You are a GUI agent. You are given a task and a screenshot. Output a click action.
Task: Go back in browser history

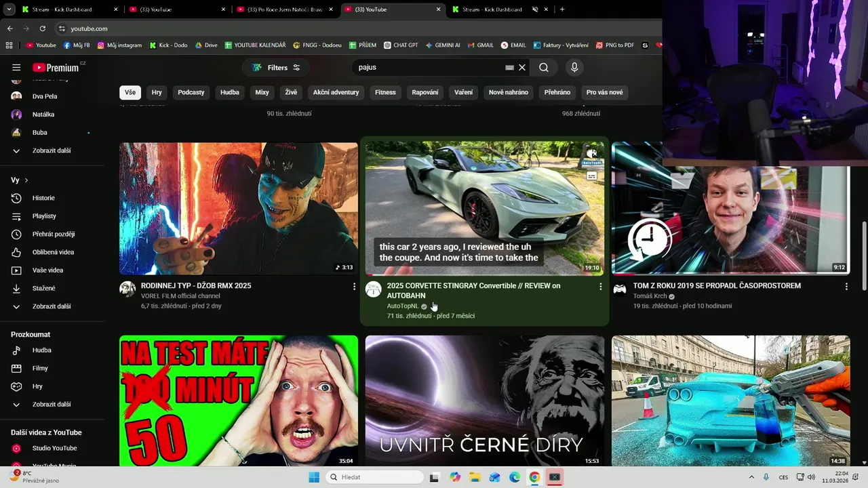[x=9, y=28]
